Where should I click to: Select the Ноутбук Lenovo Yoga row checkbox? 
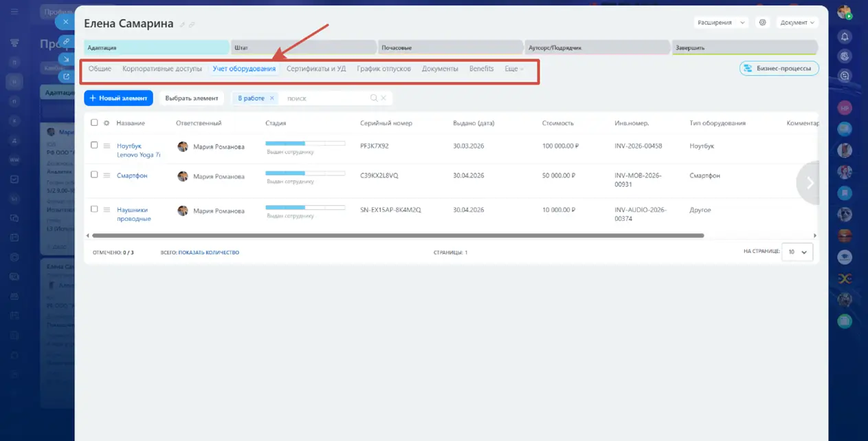tap(94, 145)
